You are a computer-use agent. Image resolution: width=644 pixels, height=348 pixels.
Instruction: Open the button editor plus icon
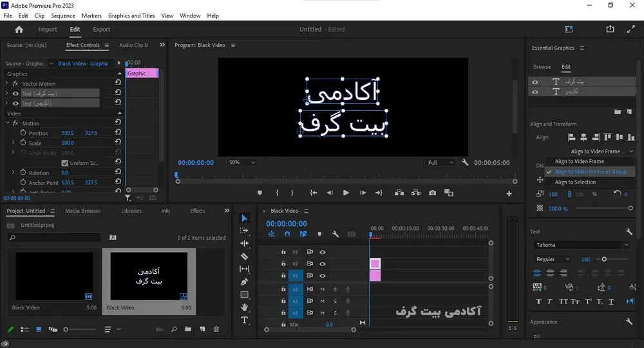tap(509, 193)
